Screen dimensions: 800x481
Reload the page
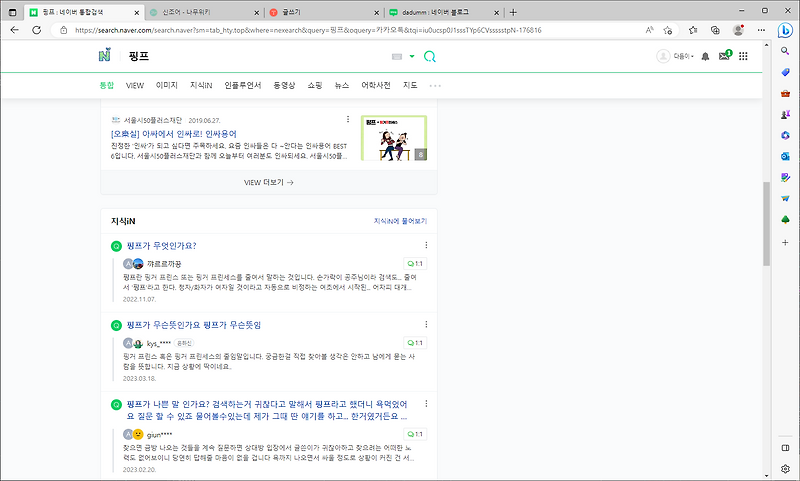36,30
